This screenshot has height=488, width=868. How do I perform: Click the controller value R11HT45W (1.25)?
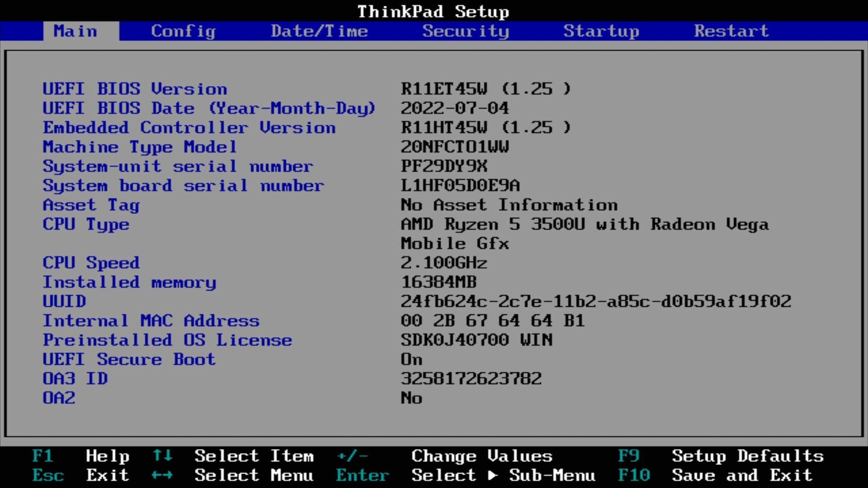point(486,127)
